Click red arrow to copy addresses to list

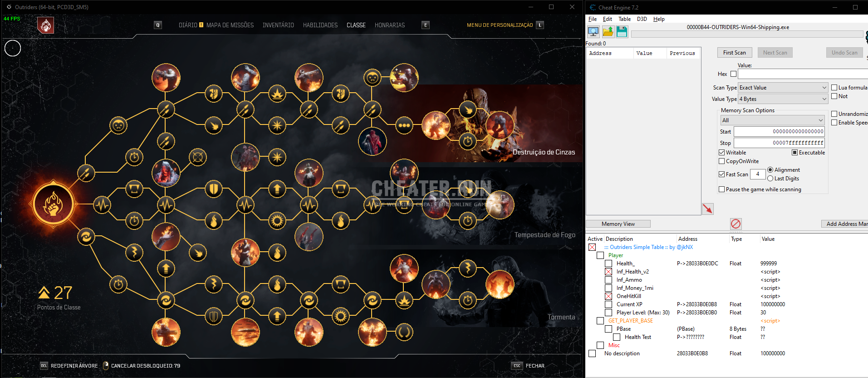708,209
